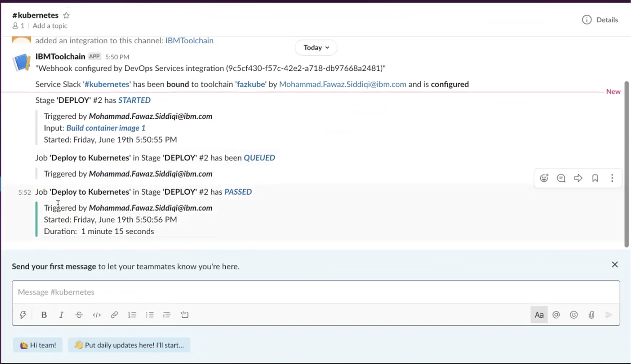Attach a file with the paperclip
This screenshot has height=364, width=631.
tap(591, 315)
